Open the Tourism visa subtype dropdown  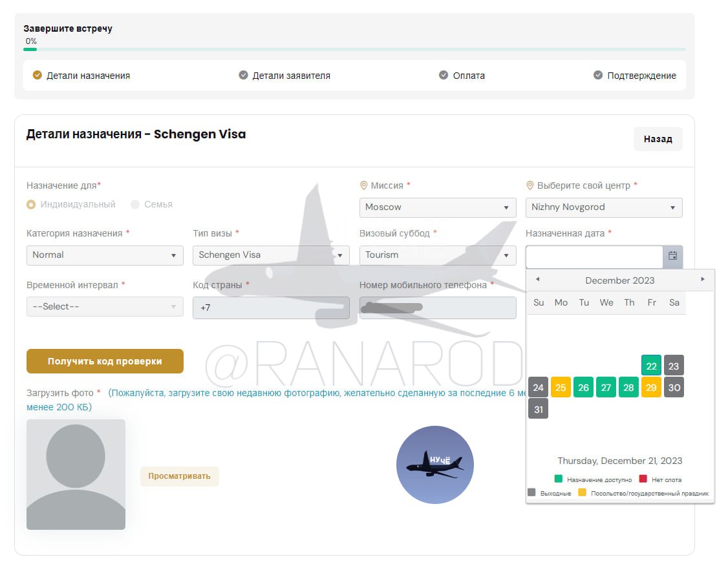tap(438, 255)
